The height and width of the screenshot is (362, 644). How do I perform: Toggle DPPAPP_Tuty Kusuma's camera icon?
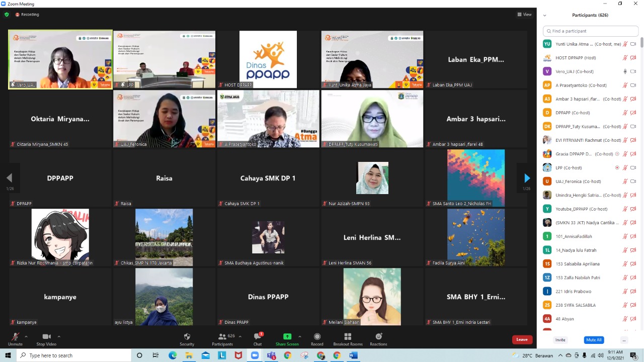tap(633, 127)
